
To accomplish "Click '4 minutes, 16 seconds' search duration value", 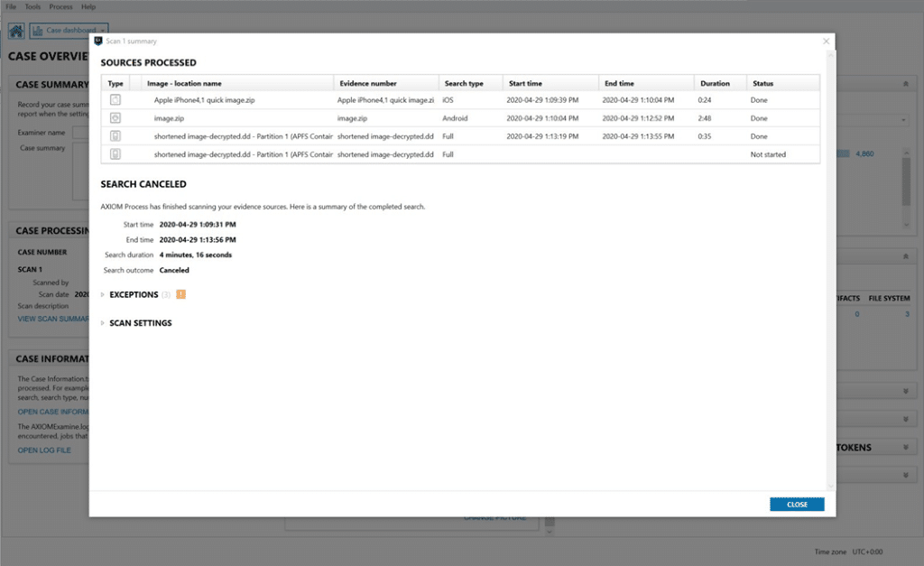I will pyautogui.click(x=196, y=255).
